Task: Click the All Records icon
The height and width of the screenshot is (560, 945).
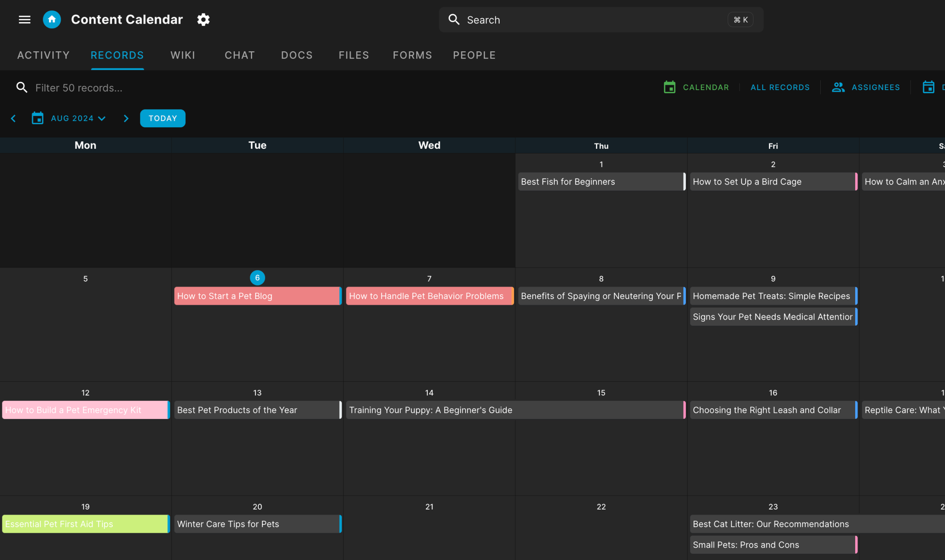Action: (780, 87)
